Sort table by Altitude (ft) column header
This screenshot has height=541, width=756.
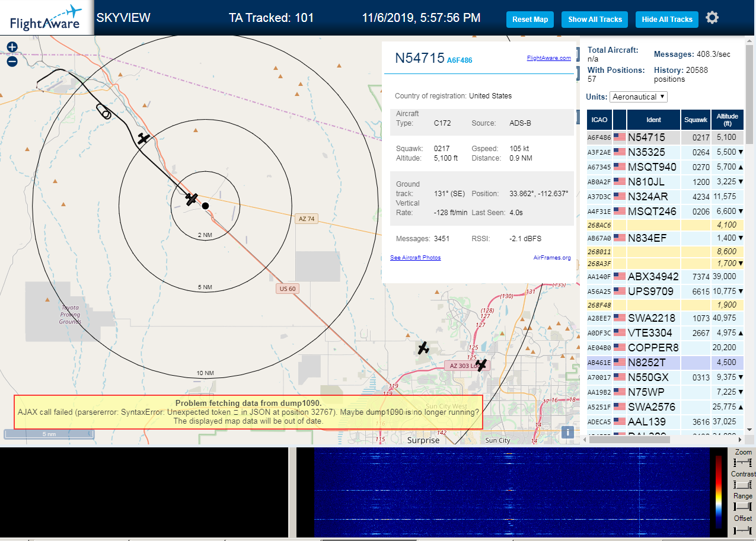click(727, 120)
